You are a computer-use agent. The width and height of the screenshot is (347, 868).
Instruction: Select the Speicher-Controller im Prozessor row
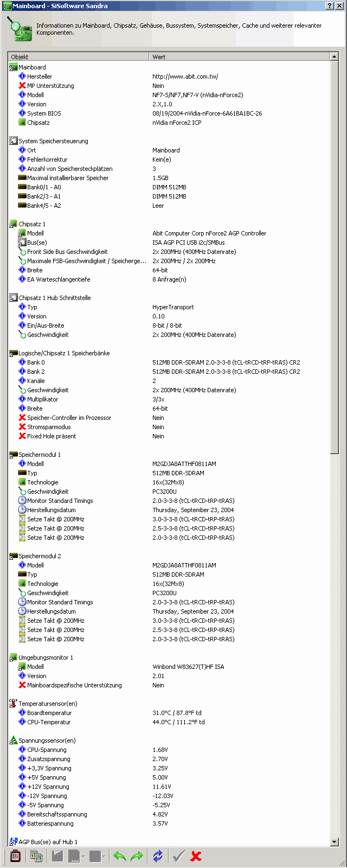[x=169, y=418]
